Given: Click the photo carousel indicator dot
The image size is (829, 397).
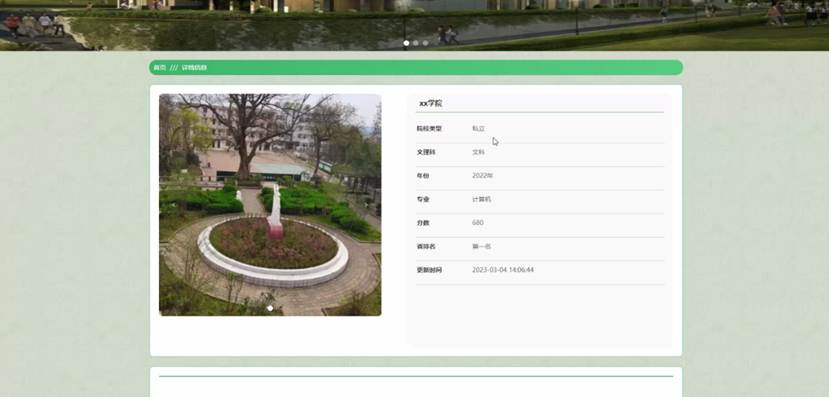Looking at the screenshot, I should coord(270,308).
